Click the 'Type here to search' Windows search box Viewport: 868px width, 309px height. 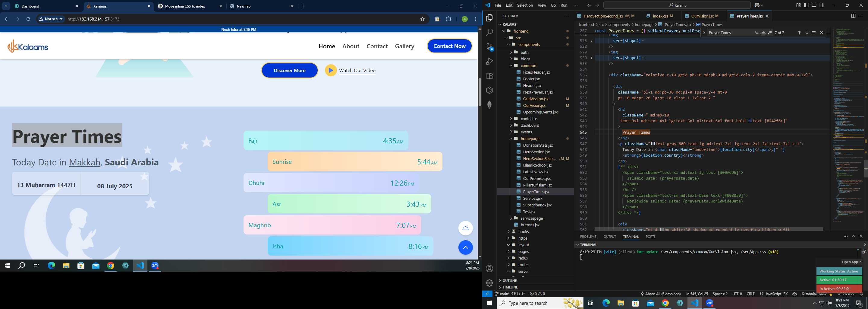[x=540, y=303]
